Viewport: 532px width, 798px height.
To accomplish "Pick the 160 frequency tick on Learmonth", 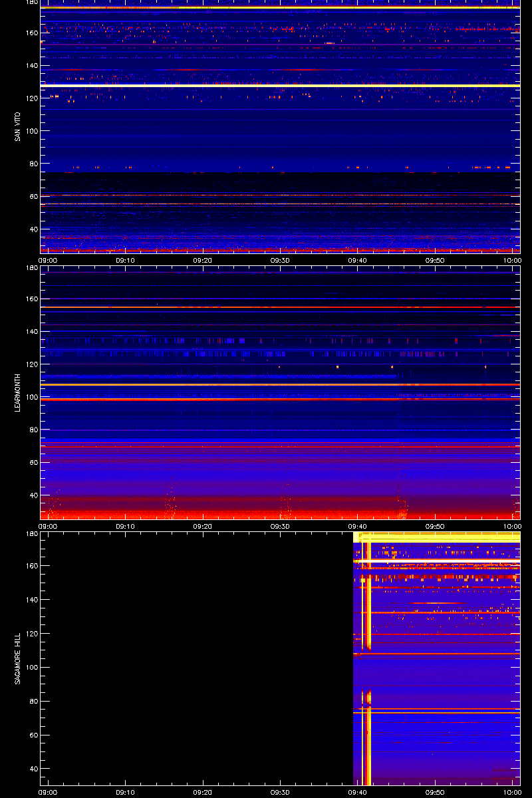I will [31, 299].
